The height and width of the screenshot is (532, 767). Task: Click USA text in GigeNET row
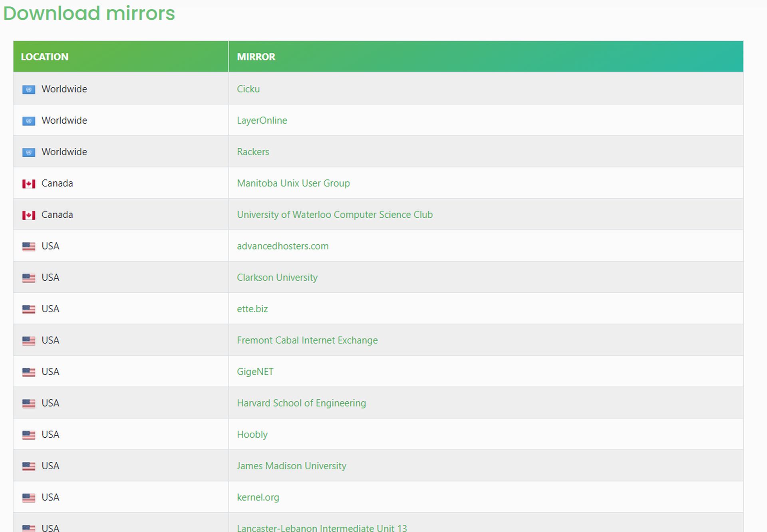pyautogui.click(x=50, y=372)
